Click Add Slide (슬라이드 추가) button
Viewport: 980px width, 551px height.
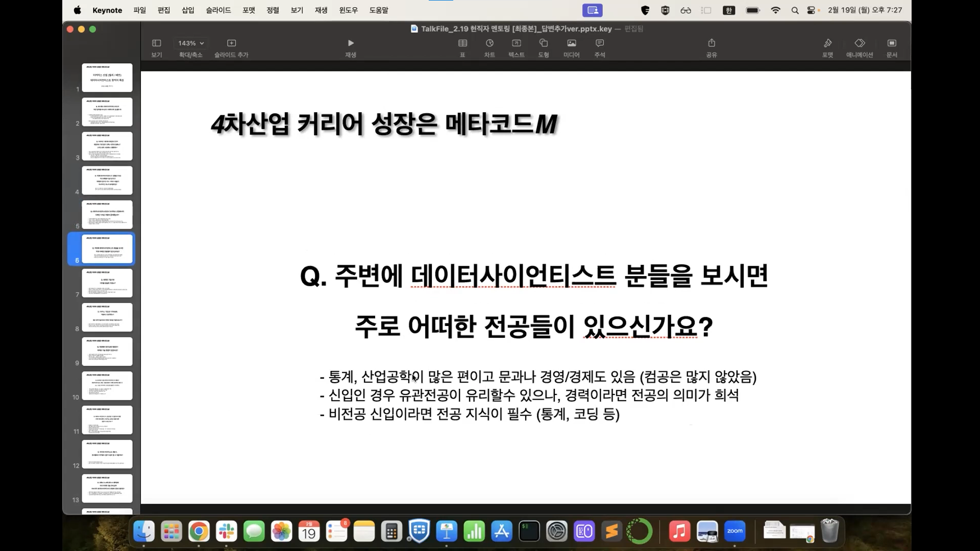point(231,43)
